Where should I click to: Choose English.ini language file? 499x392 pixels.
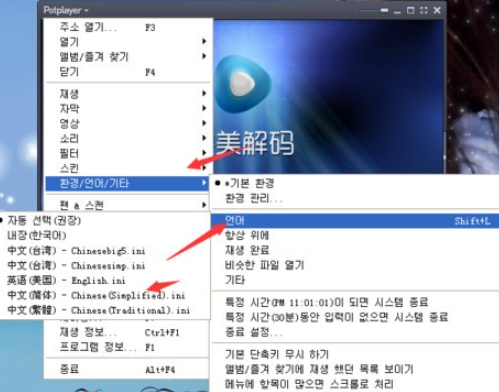(x=105, y=280)
